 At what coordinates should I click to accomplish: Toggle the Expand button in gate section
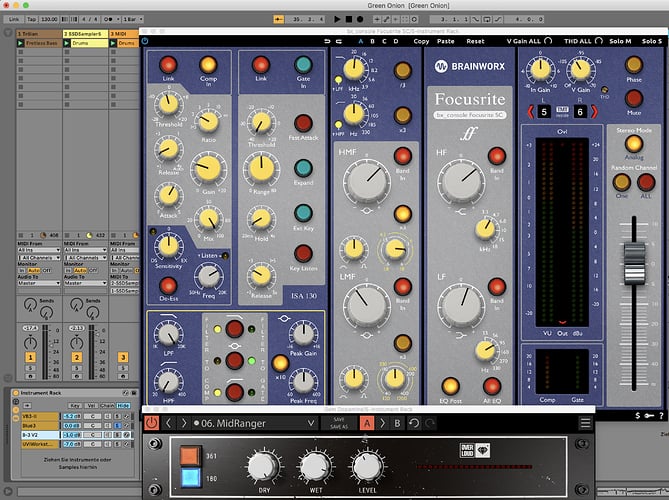coord(303,168)
